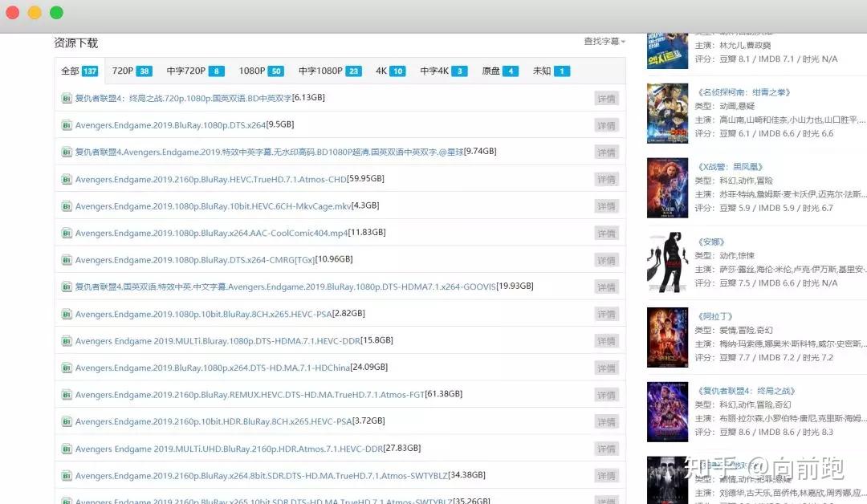Click BT icon beside the 9.74GB torrent
The width and height of the screenshot is (867, 504).
(x=67, y=152)
